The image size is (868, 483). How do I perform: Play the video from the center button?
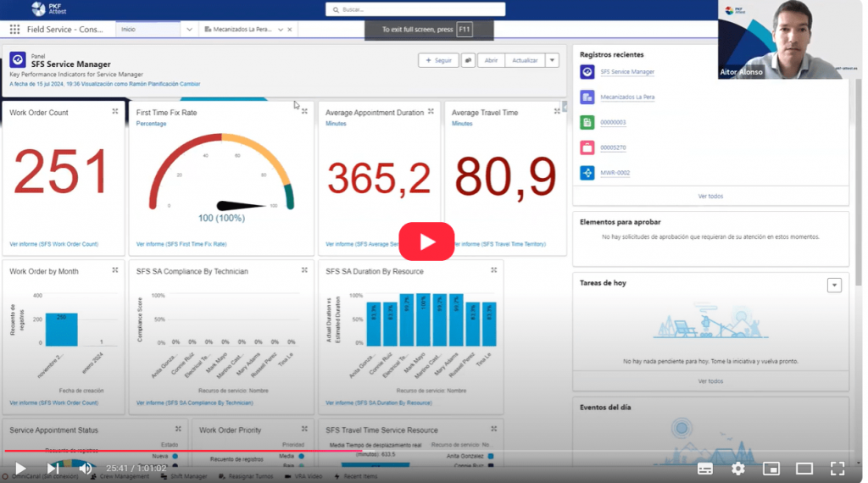426,241
